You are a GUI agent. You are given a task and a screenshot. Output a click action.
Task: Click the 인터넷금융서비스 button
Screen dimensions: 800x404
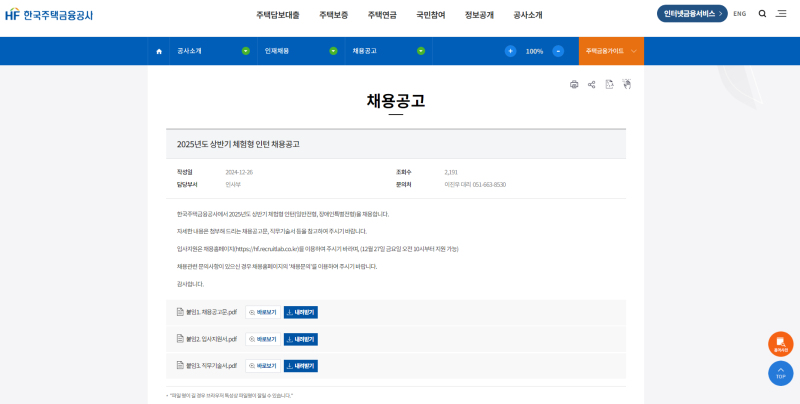pos(692,14)
